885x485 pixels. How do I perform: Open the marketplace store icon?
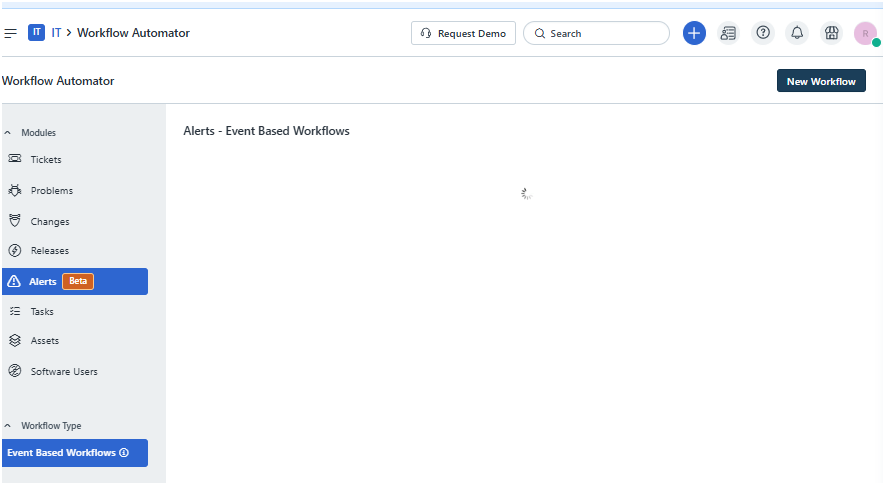(831, 33)
